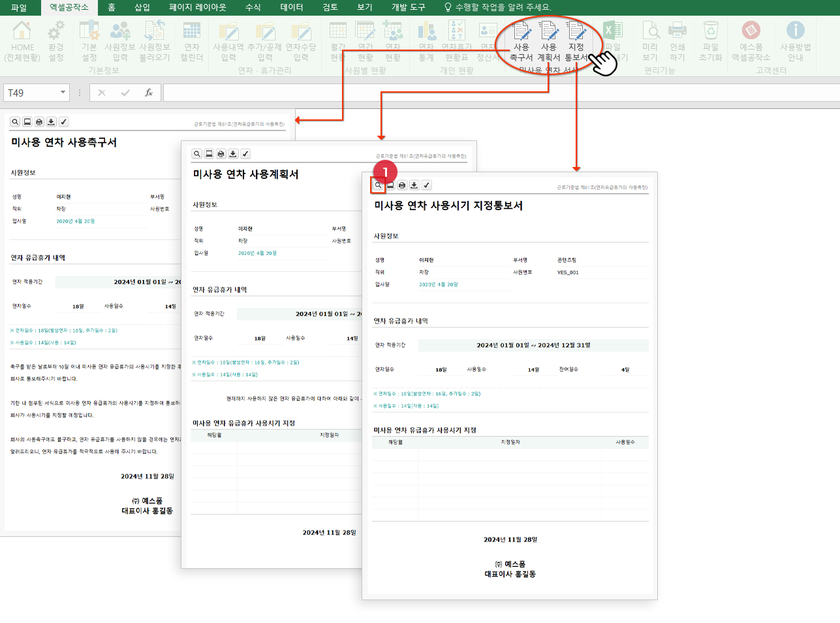This screenshot has height=623, width=840.
Task: Click title 미사용 연차 사용촉구서
Action: (64, 142)
